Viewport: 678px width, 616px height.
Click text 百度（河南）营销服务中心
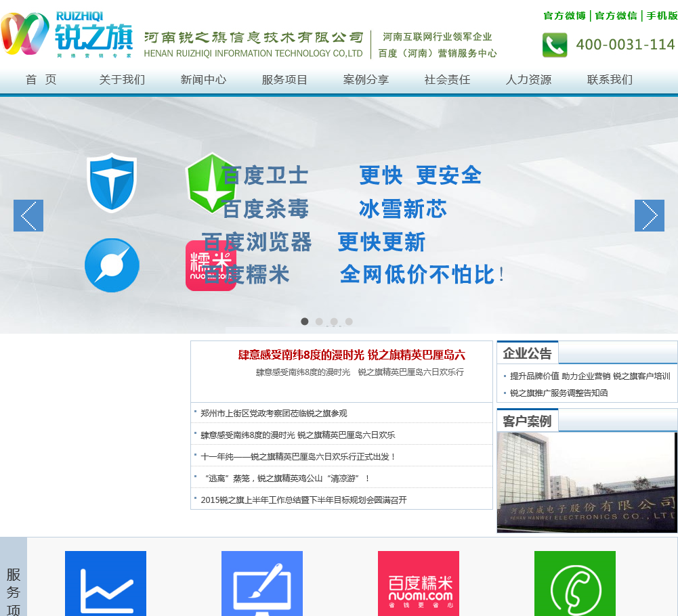point(437,53)
